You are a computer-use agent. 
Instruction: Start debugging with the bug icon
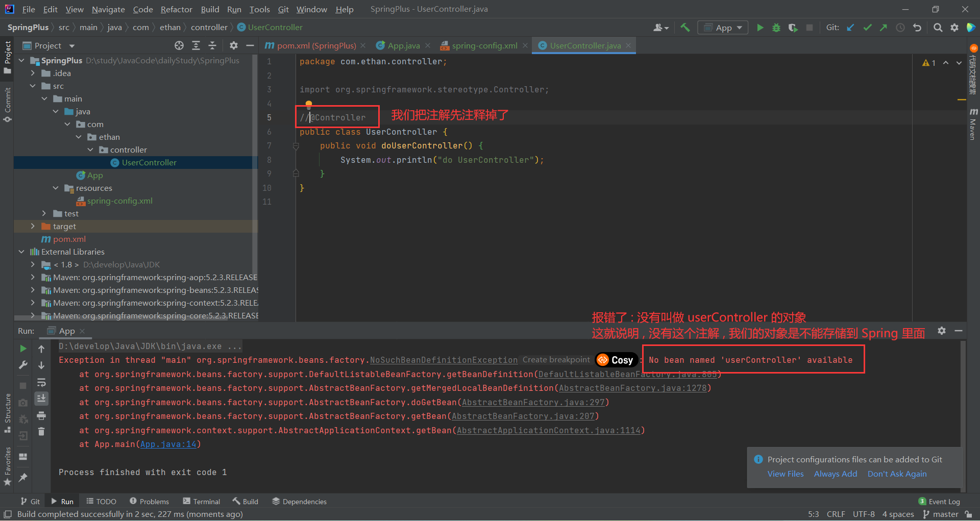pos(776,28)
